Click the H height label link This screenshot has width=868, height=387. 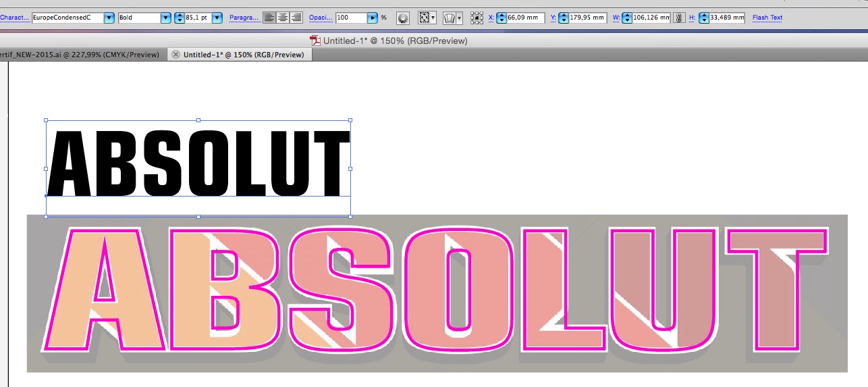coord(692,18)
